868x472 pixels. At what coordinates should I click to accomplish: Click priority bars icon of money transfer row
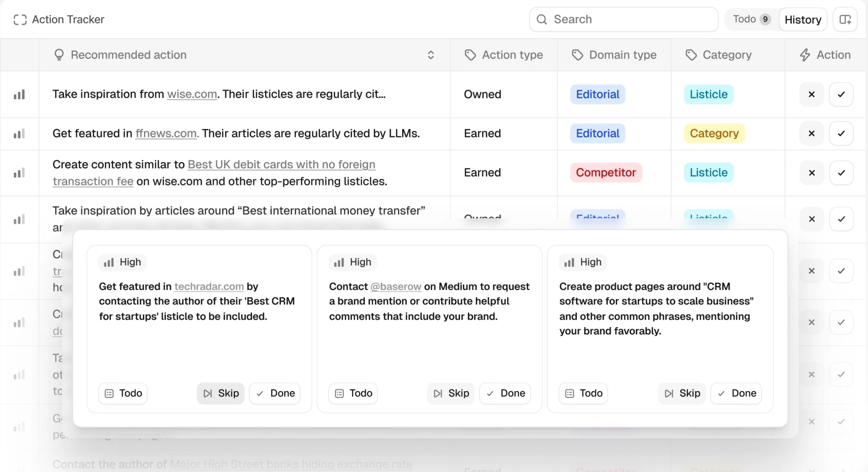pyautogui.click(x=19, y=219)
